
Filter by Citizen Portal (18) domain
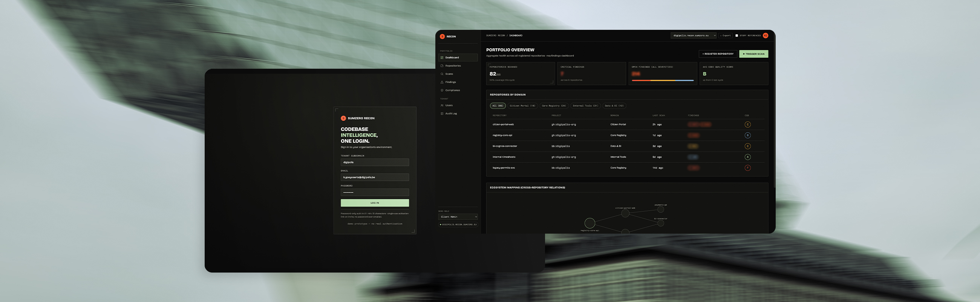pos(522,106)
